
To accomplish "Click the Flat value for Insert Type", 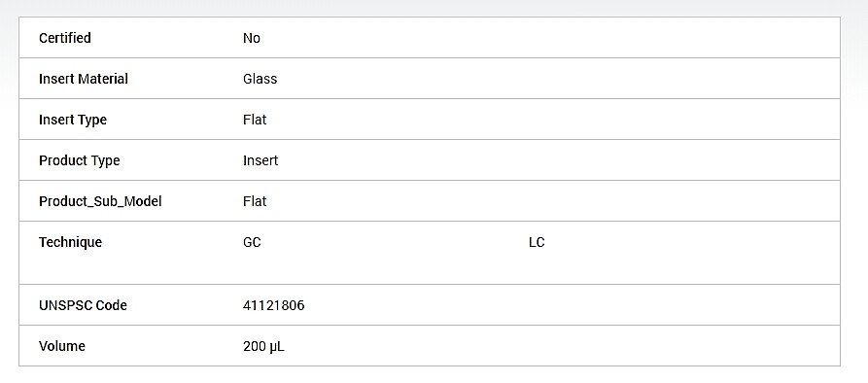I will [x=255, y=121].
